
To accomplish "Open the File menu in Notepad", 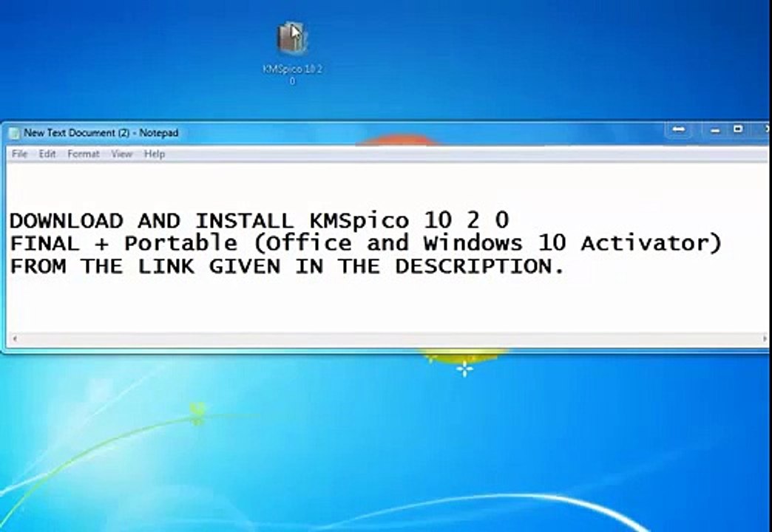I will [20, 154].
